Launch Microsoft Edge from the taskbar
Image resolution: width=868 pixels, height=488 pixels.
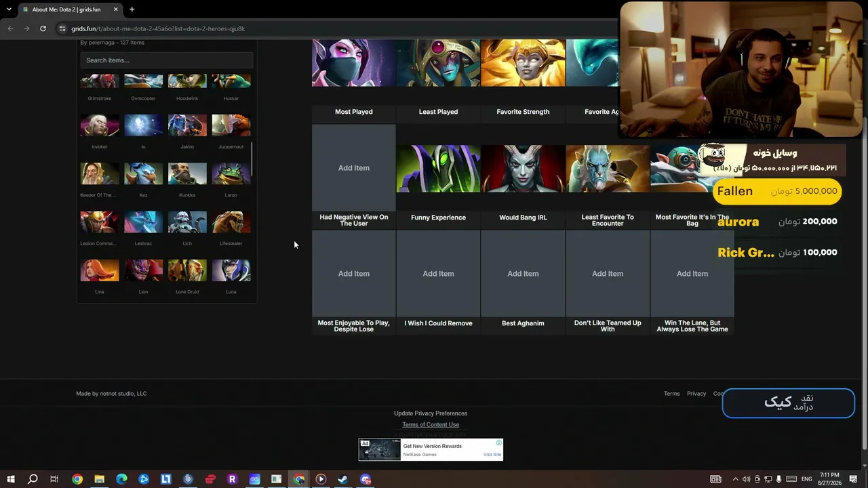pos(121,479)
